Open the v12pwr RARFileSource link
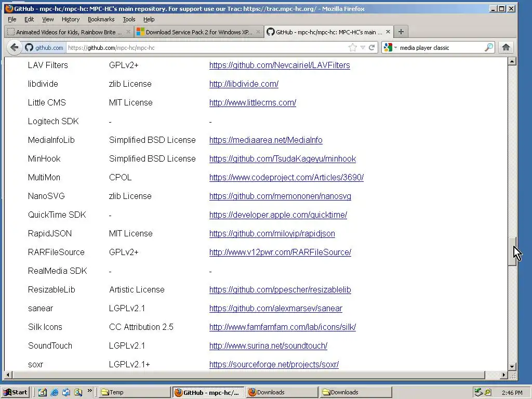532x399 pixels. point(280,252)
